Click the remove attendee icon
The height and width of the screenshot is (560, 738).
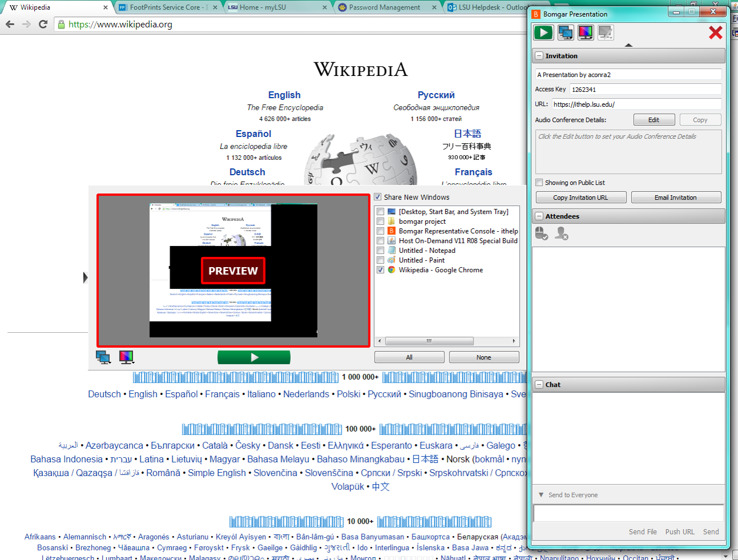point(561,233)
